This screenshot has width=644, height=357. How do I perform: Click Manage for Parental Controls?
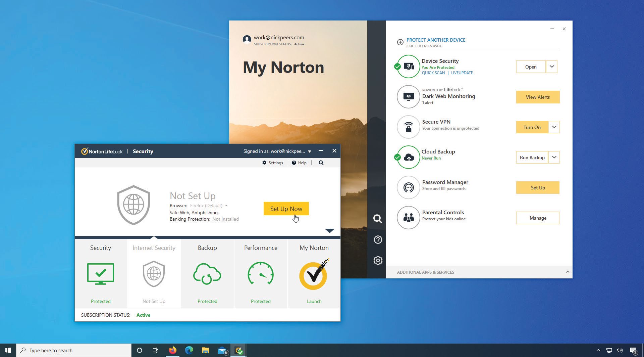point(538,218)
